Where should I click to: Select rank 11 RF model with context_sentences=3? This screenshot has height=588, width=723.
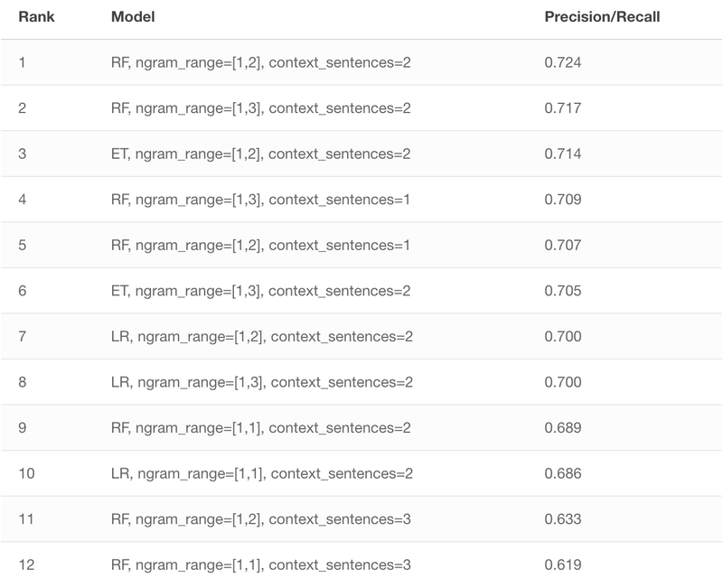click(261, 519)
